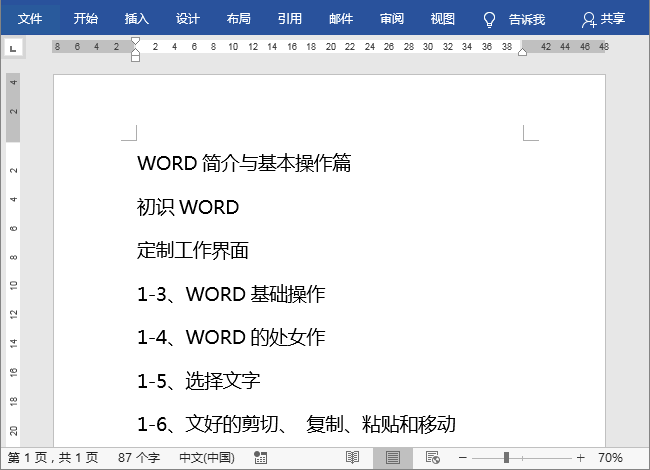Open the 文件 (File) tab
The height and width of the screenshot is (470, 650).
click(30, 19)
